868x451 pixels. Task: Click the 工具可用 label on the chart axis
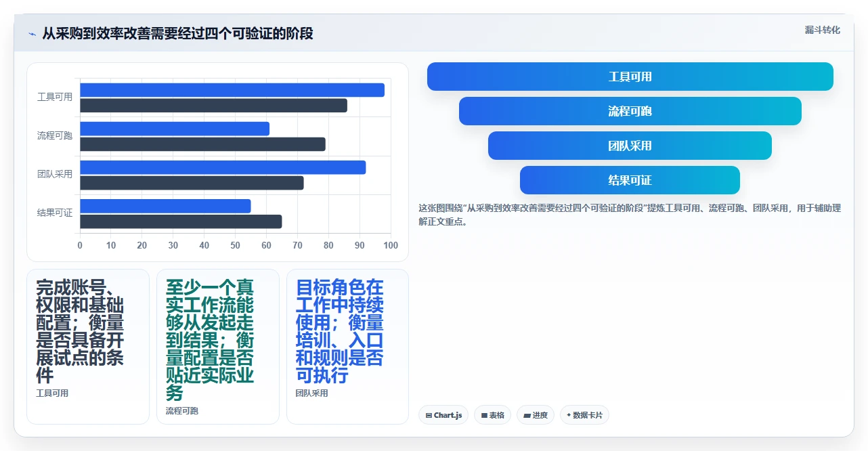(55, 97)
